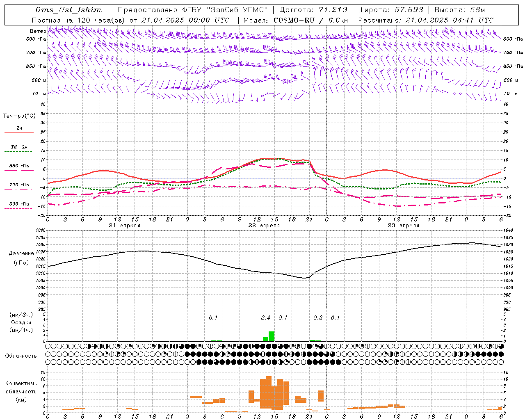
Task: Click the 0.1 value immediately after 2.4
Action: click(x=283, y=317)
